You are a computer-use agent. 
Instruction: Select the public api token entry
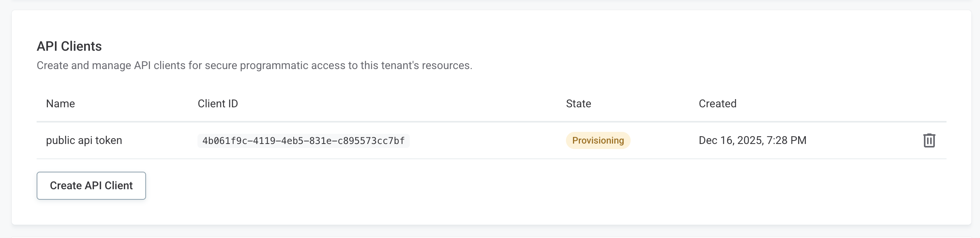click(x=84, y=140)
